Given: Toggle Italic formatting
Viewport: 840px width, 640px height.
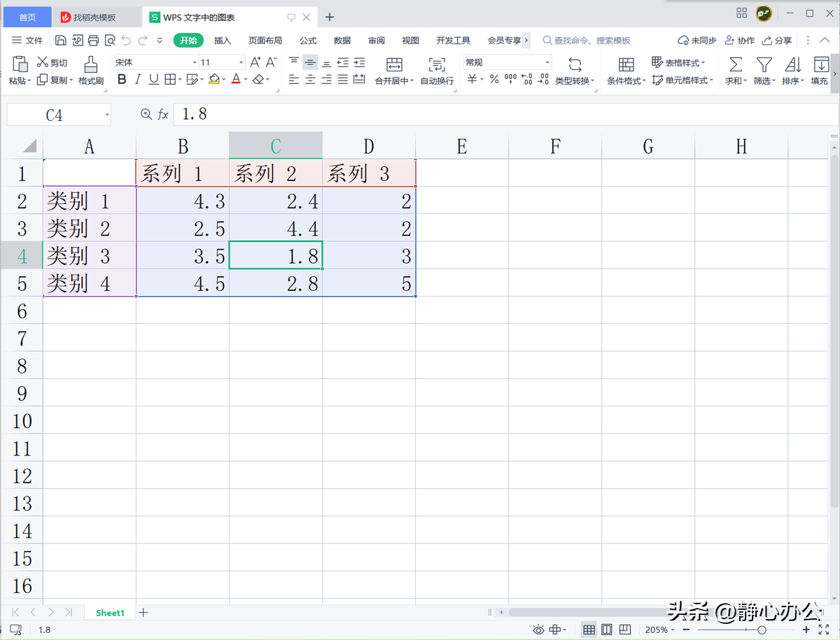Looking at the screenshot, I should pyautogui.click(x=138, y=80).
